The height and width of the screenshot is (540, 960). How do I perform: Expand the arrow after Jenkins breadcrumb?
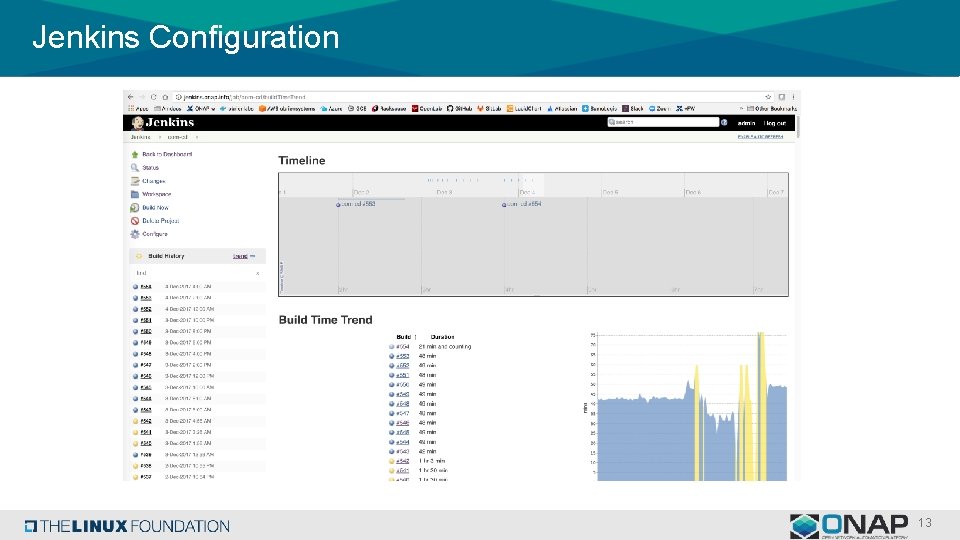coord(160,137)
